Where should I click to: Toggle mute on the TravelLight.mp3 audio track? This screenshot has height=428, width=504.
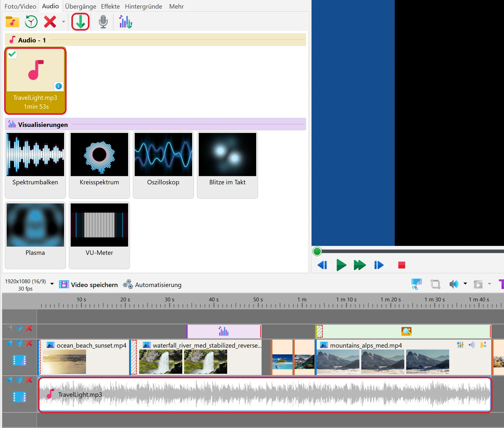tap(10, 380)
